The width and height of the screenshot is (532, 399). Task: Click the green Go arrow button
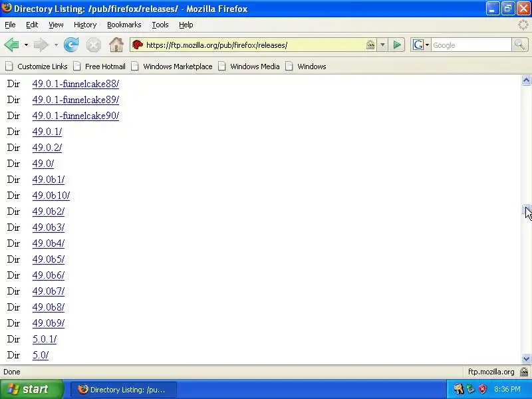pyautogui.click(x=397, y=45)
